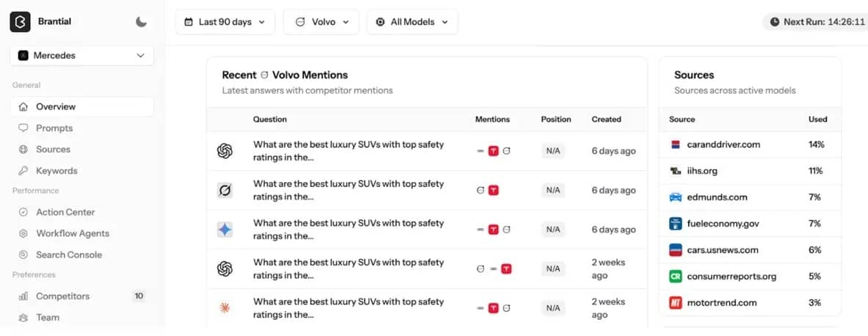Click the edmunds.com car favicon
This screenshot has width=868, height=336.
click(x=676, y=197)
